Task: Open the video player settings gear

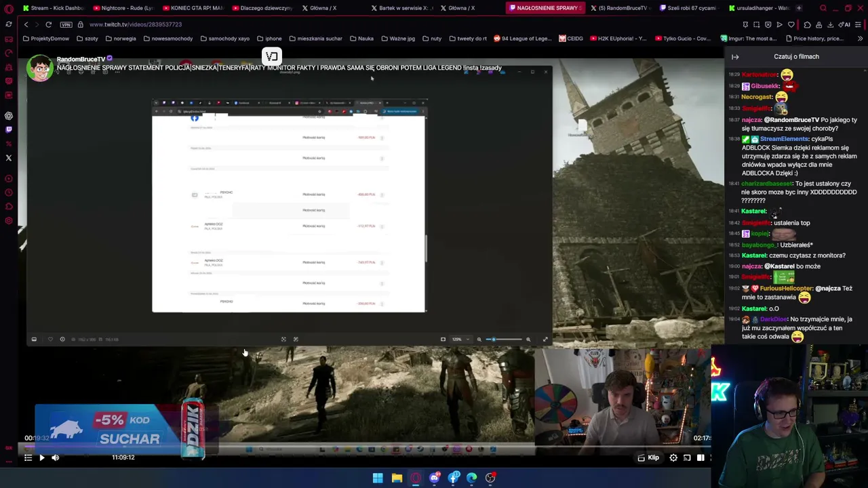Action: (673, 458)
